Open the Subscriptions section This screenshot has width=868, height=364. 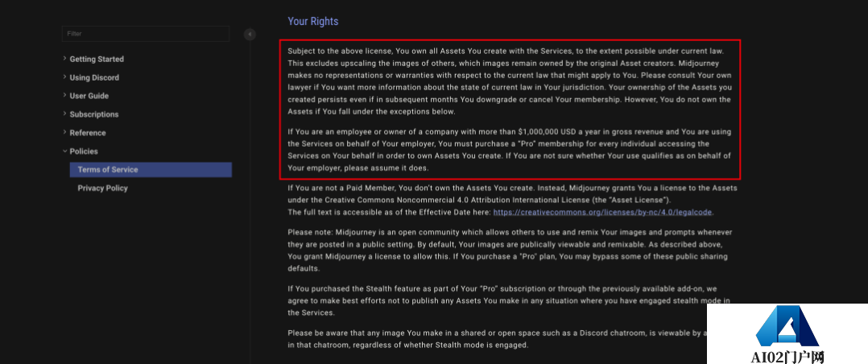pos(94,114)
